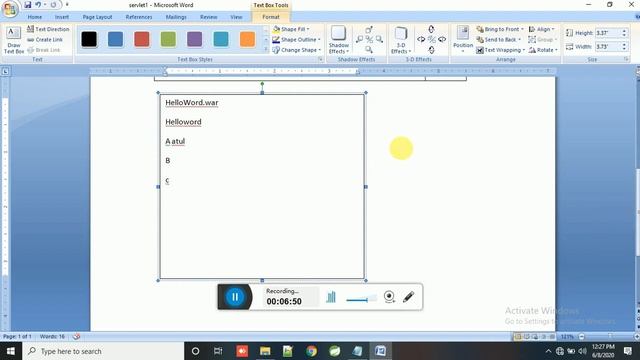This screenshot has width=640, height=360.
Task: Open Cortana circle on taskbar
Action: (x=196, y=351)
